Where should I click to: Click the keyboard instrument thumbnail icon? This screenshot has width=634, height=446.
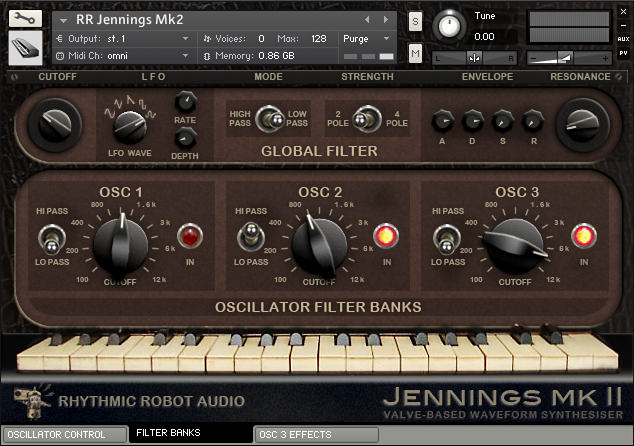[x=25, y=48]
